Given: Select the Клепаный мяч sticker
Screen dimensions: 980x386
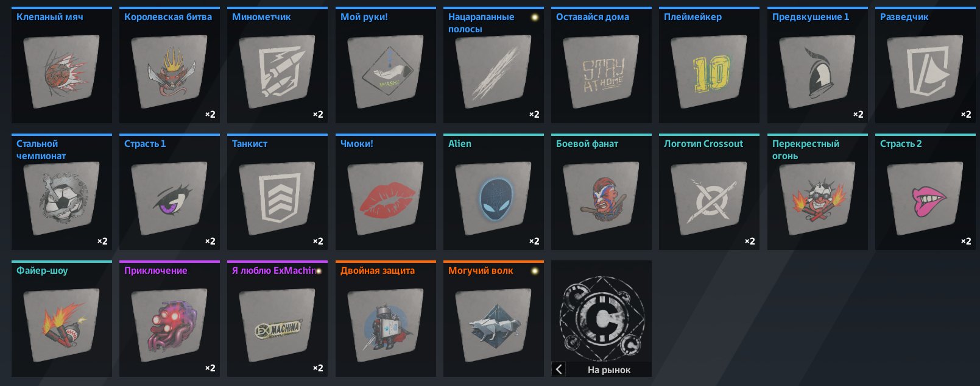Looking at the screenshot, I should [62, 65].
